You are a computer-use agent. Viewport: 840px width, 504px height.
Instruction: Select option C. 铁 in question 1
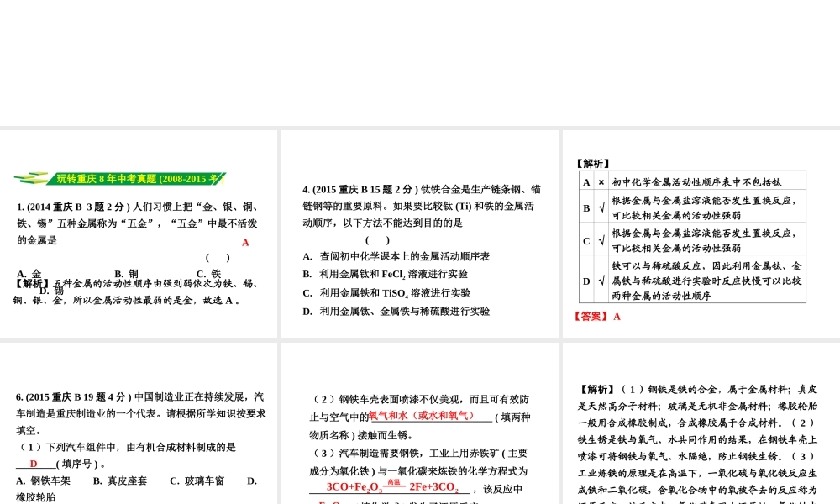tap(208, 274)
